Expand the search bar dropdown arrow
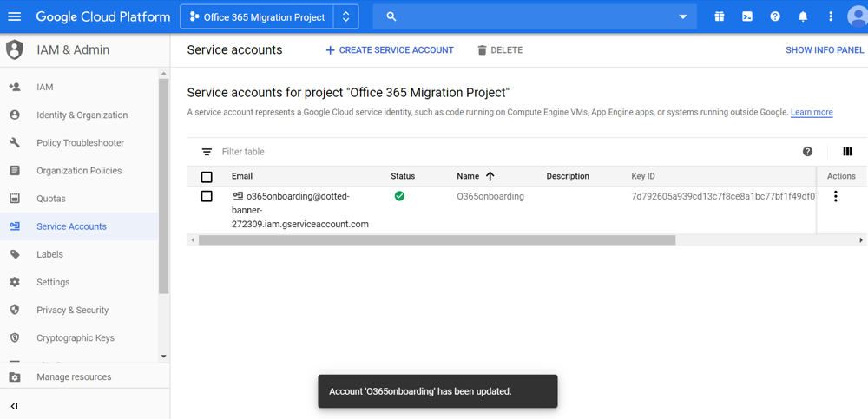Viewport: 868px width, 419px height. pos(683,16)
